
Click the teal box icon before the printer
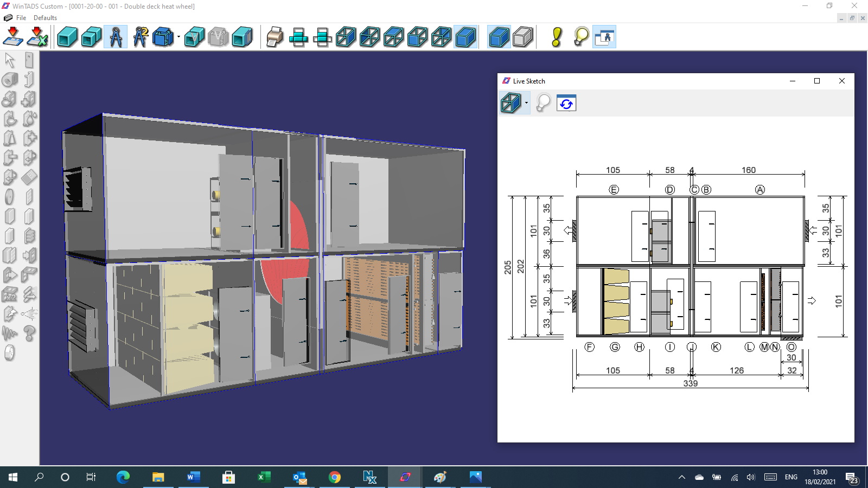(242, 37)
